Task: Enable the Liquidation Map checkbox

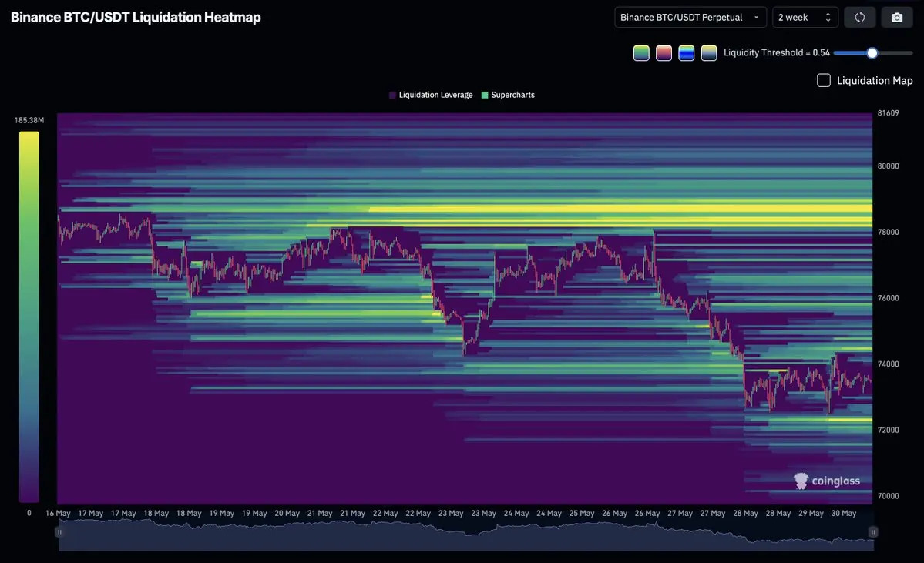Action: [x=824, y=80]
